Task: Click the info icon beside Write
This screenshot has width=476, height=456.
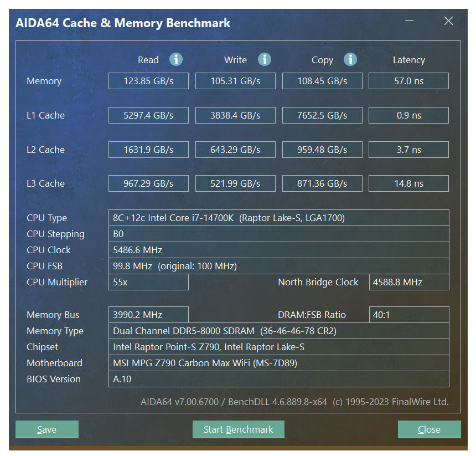Action: 265,59
